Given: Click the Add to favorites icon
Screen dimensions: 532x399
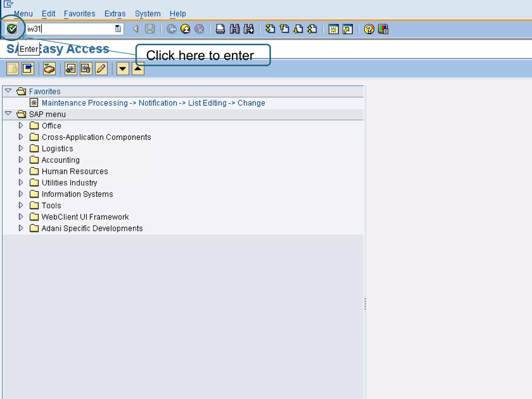Looking at the screenshot, I should 70,69.
